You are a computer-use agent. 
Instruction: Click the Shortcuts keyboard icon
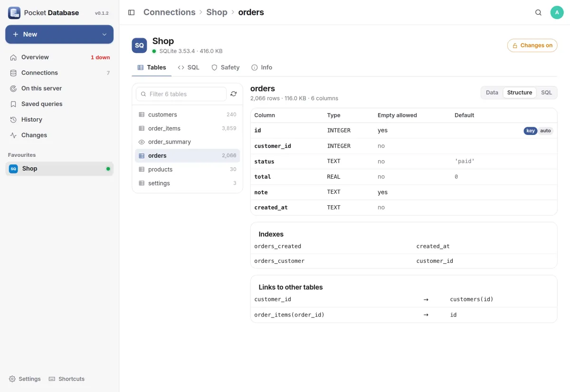52,379
